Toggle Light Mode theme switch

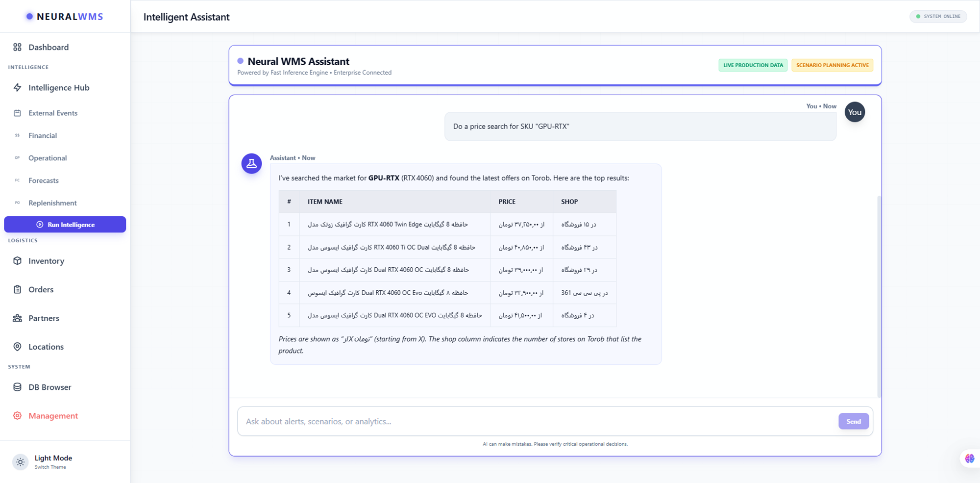click(x=21, y=462)
